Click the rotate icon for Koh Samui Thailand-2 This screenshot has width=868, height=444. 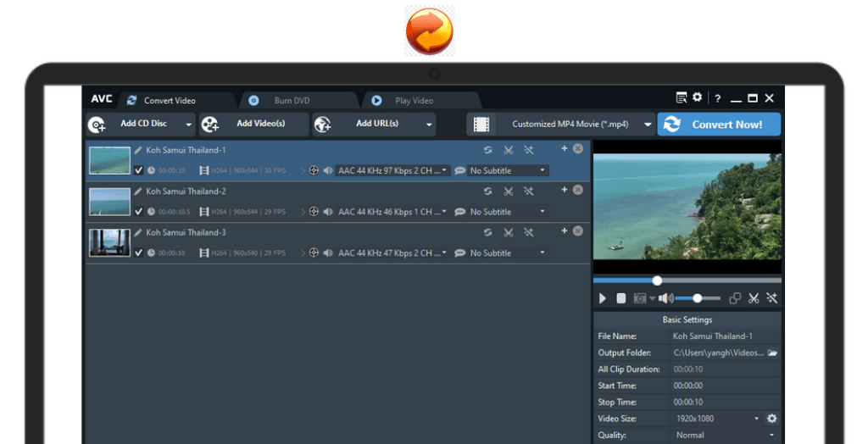(x=487, y=191)
